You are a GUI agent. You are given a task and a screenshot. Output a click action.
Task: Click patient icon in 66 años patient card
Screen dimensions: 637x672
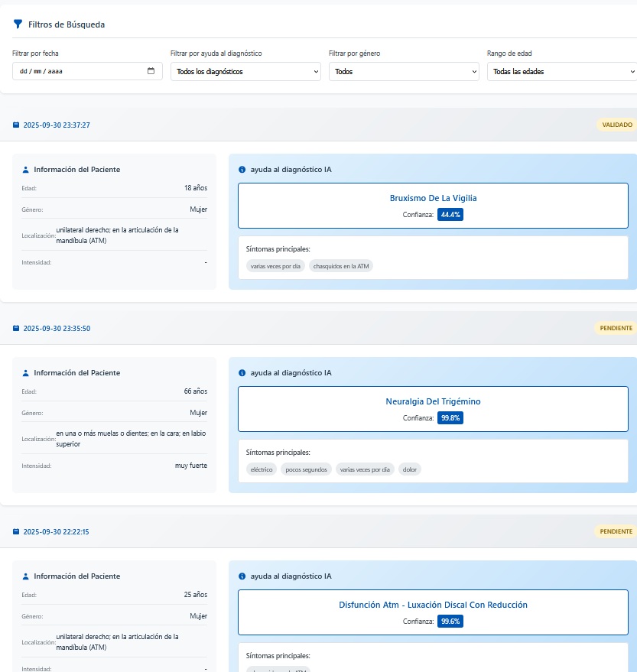[26, 373]
